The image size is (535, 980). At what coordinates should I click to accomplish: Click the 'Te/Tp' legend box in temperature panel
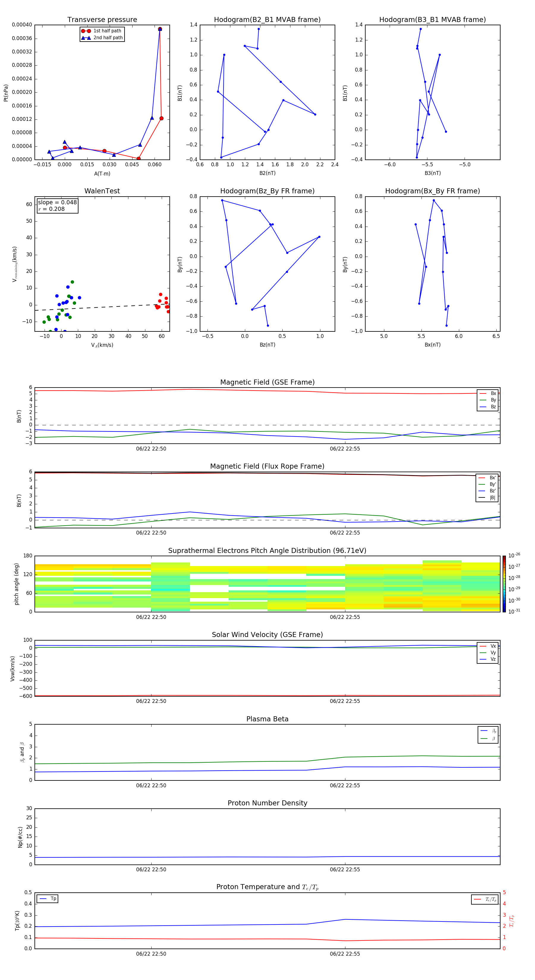click(x=485, y=900)
